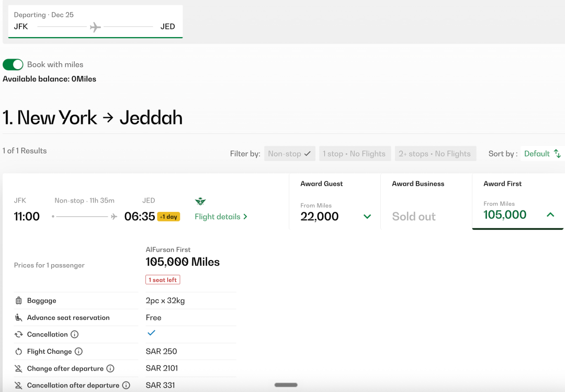This screenshot has width=565, height=392.
Task: Click the info icon next to Change after departure
Action: 110,368
